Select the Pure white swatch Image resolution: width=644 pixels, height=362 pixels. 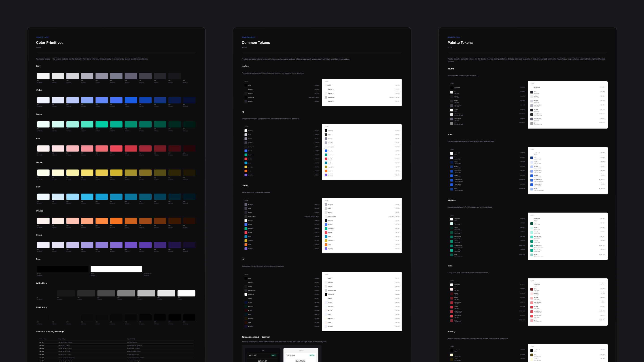[116, 269]
